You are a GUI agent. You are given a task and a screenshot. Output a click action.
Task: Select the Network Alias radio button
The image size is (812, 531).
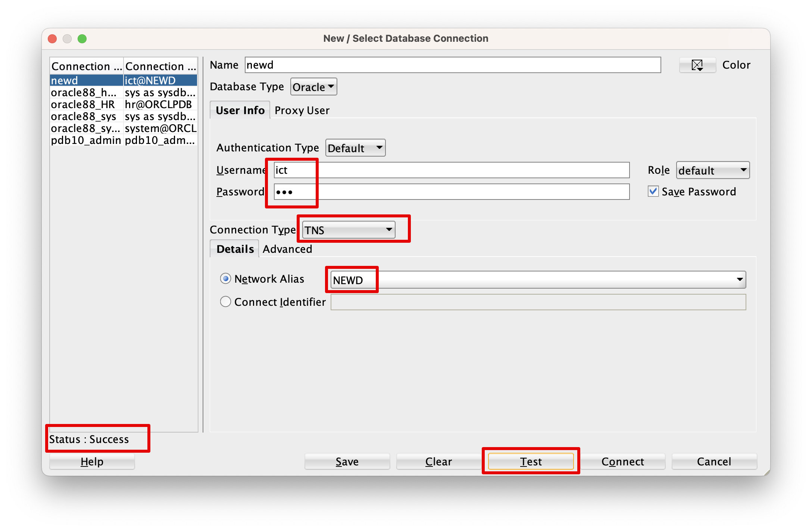point(225,279)
